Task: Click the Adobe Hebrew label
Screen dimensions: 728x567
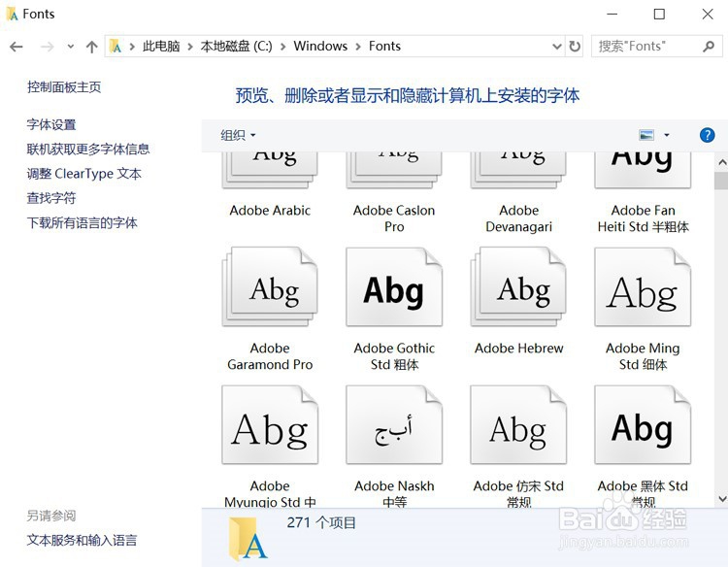Action: coord(518,349)
